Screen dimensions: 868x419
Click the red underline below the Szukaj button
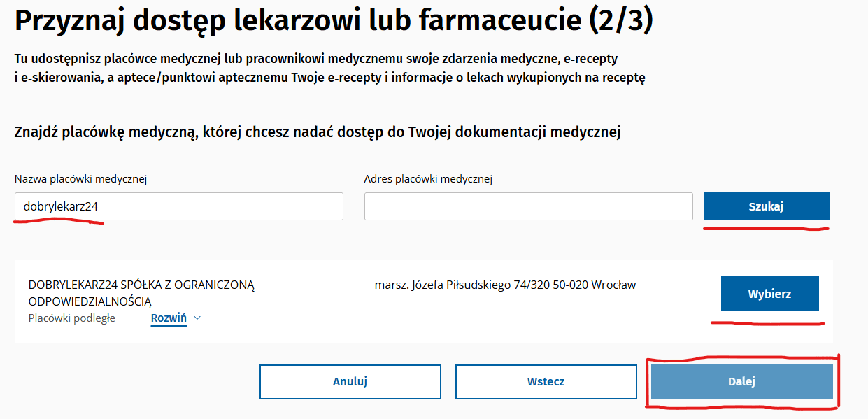(x=766, y=228)
